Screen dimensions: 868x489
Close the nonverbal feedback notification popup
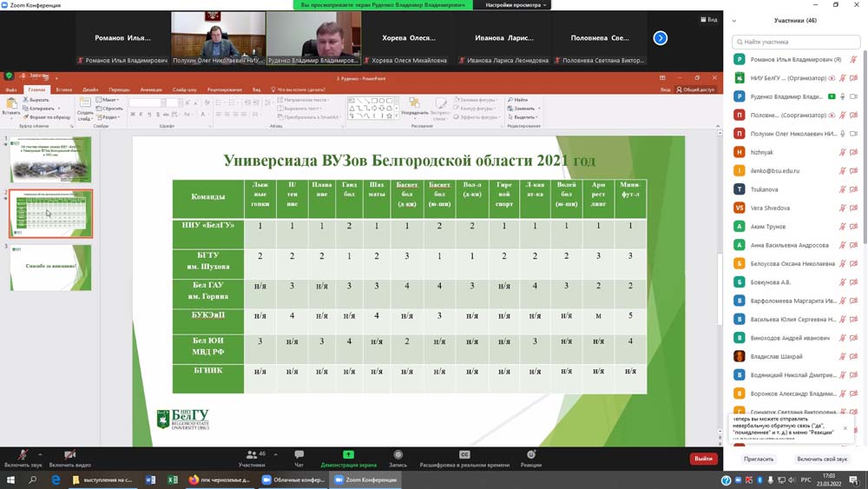click(845, 428)
